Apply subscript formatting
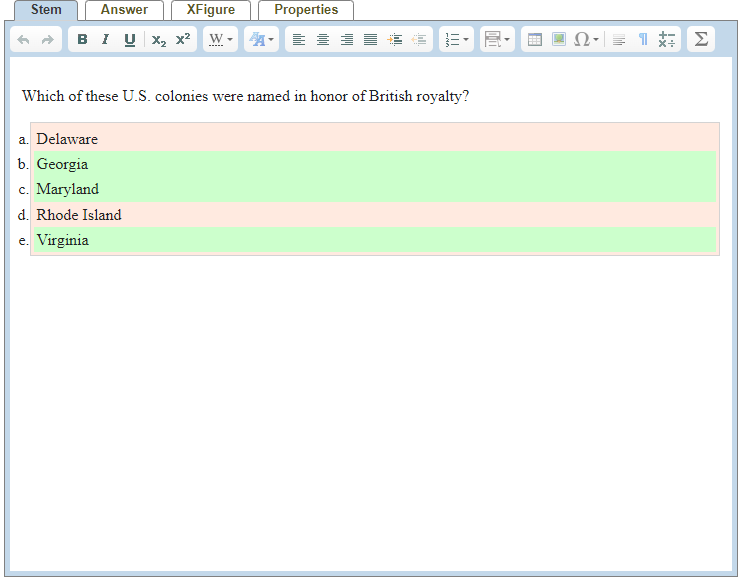The height and width of the screenshot is (584, 738). point(159,40)
